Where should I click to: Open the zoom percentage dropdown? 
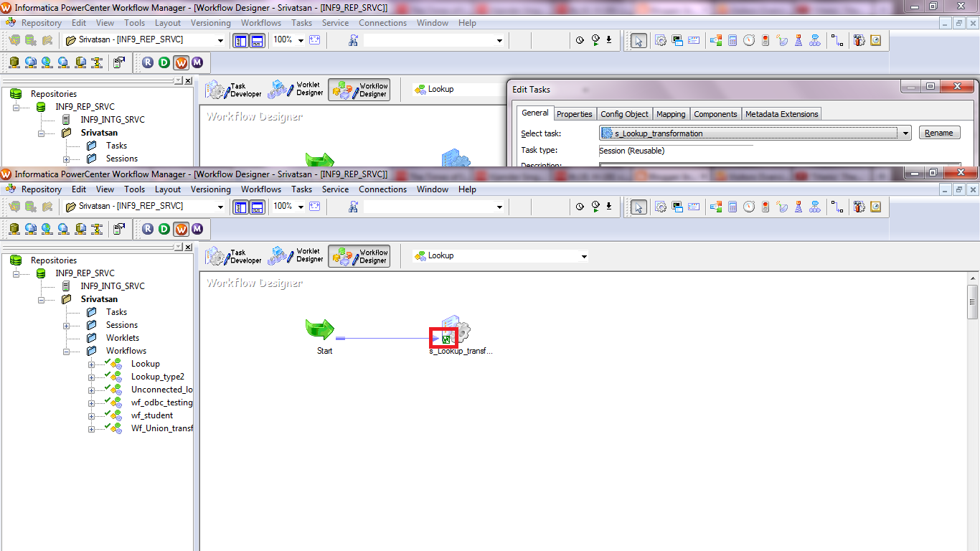point(302,206)
